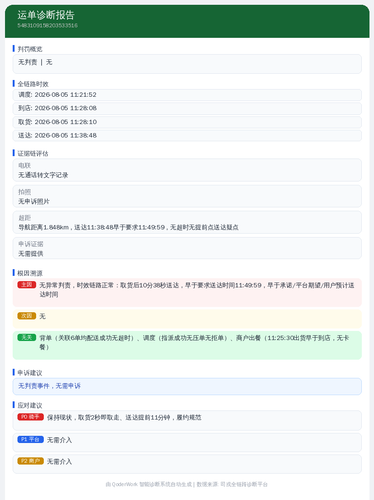The image size is (374, 500).
Task: Click the 拍照 evidence card label
Action: click(24, 192)
